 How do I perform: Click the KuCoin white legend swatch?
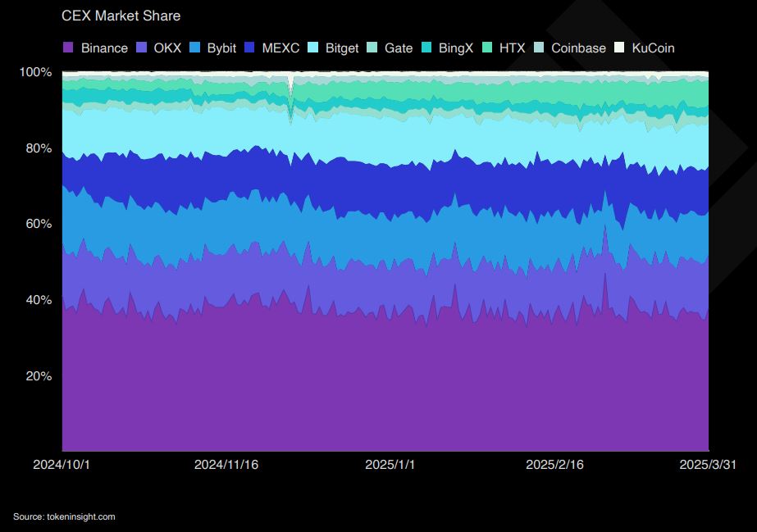coord(619,48)
